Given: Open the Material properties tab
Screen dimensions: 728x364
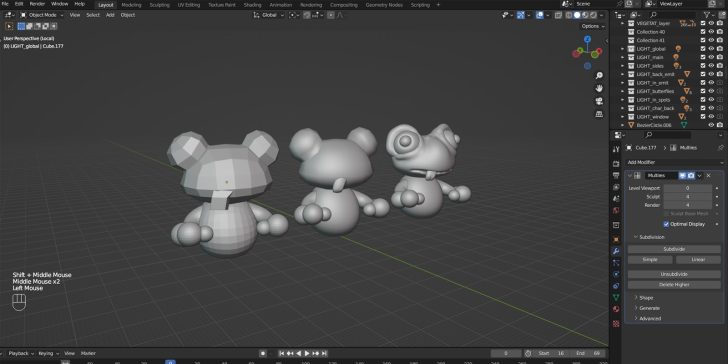Looking at the screenshot, I should (616, 309).
